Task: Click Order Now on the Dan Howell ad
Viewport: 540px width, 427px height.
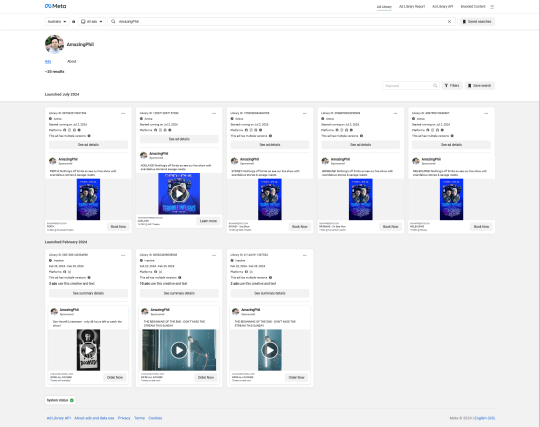Action: click(115, 377)
